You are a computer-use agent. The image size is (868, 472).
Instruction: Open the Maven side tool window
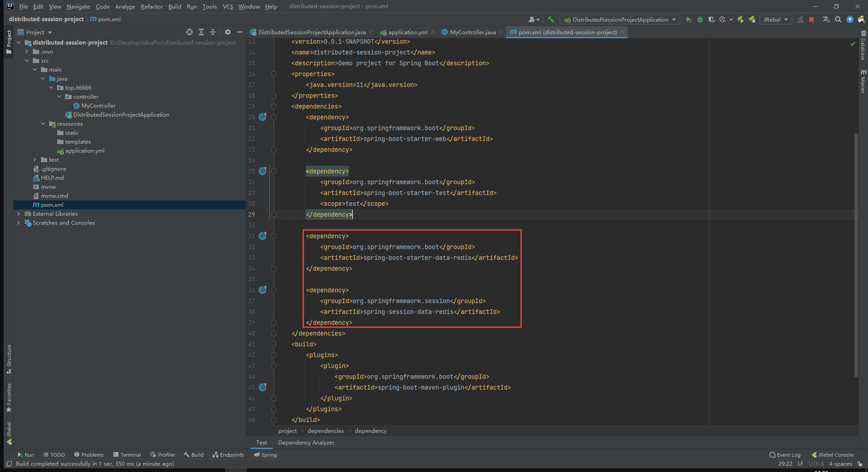tap(863, 81)
